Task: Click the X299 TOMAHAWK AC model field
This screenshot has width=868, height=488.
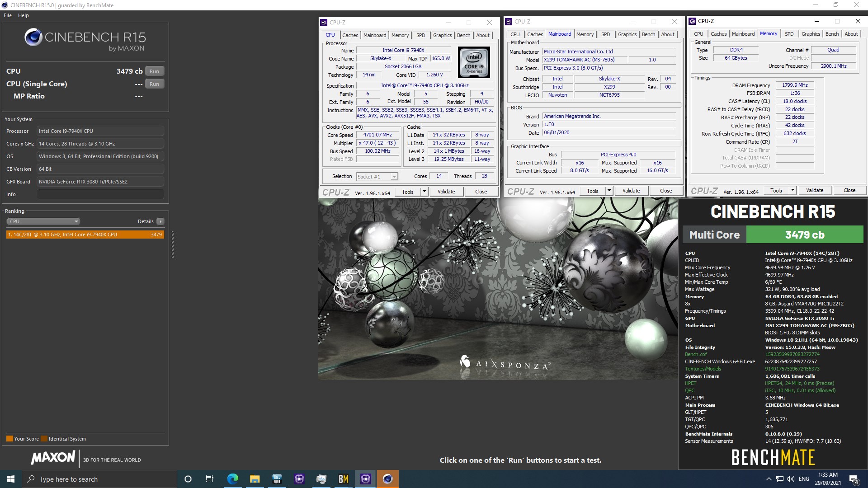Action: [x=585, y=60]
